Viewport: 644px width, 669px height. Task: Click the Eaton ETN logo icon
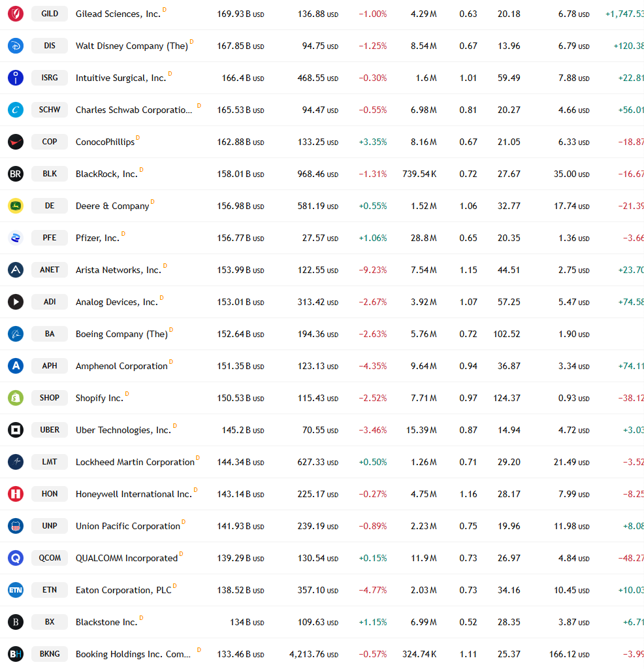click(16, 590)
